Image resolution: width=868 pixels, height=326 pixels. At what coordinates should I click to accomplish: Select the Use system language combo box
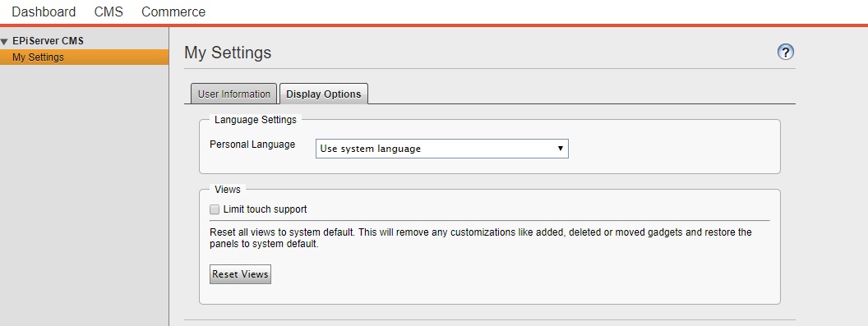coord(441,149)
